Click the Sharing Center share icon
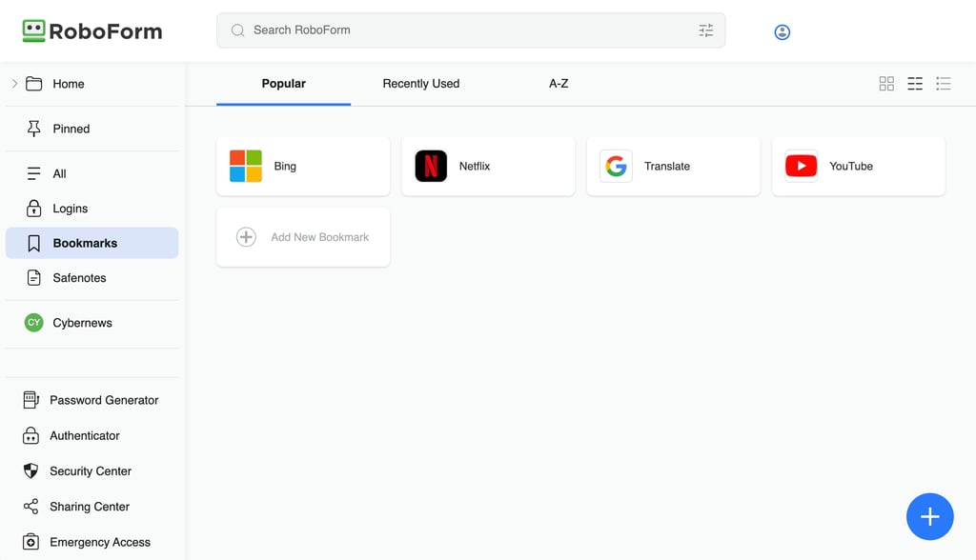The image size is (976, 560). coord(31,507)
